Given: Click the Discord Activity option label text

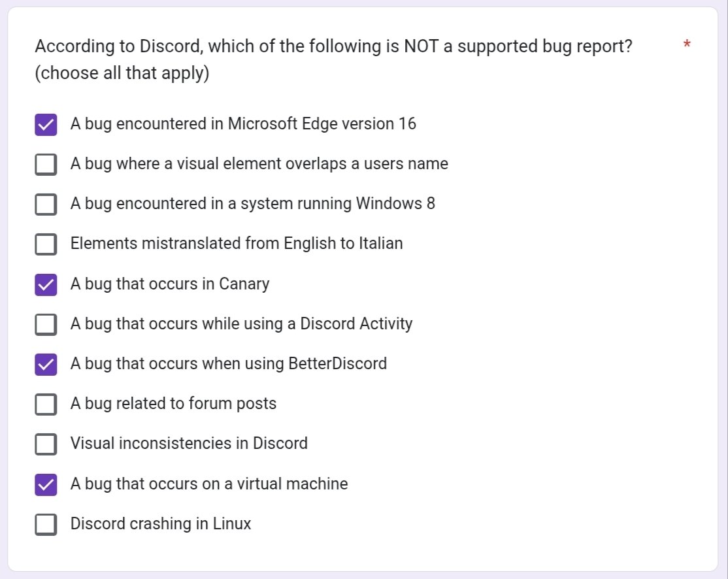Looking at the screenshot, I should [242, 323].
